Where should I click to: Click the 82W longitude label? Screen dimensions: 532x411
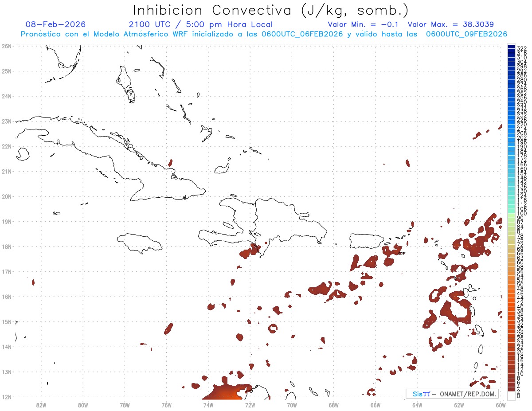coord(41,405)
